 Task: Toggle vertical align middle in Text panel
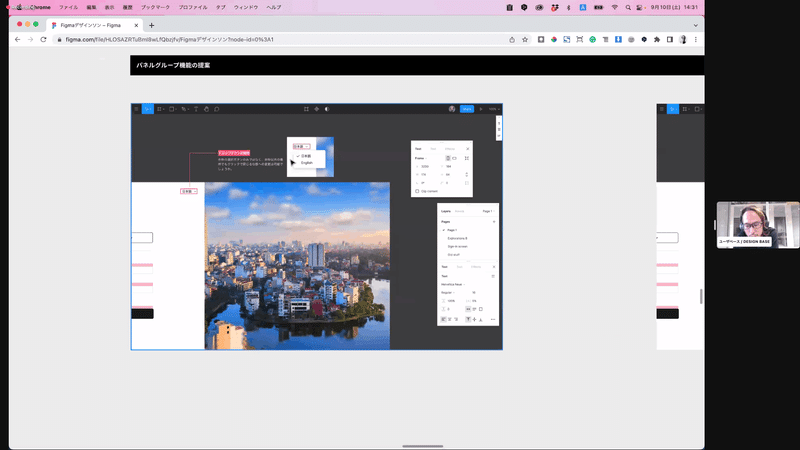click(474, 319)
